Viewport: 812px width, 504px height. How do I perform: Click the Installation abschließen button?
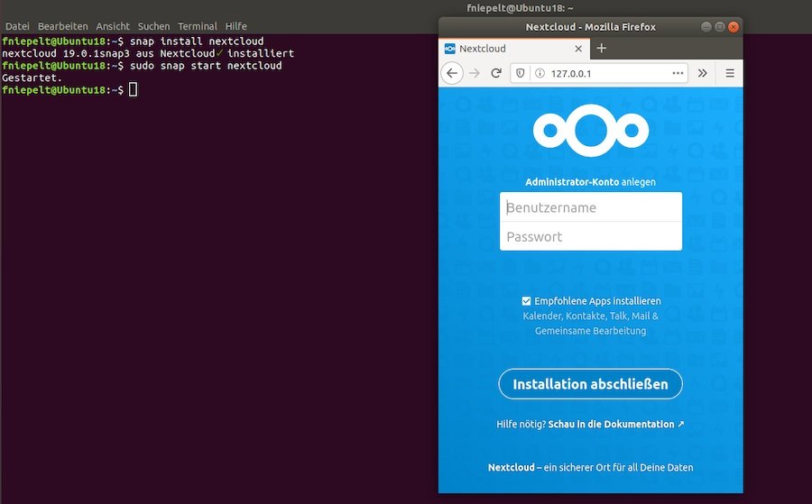(590, 384)
